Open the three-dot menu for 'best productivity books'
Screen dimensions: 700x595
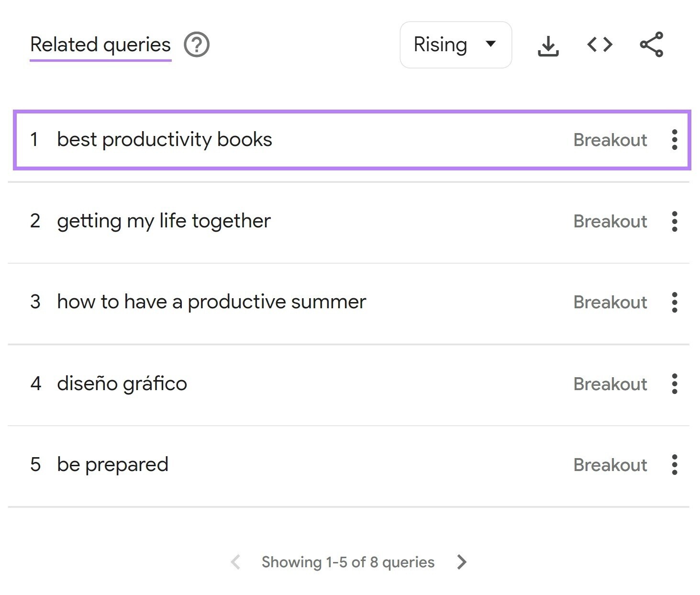(674, 140)
